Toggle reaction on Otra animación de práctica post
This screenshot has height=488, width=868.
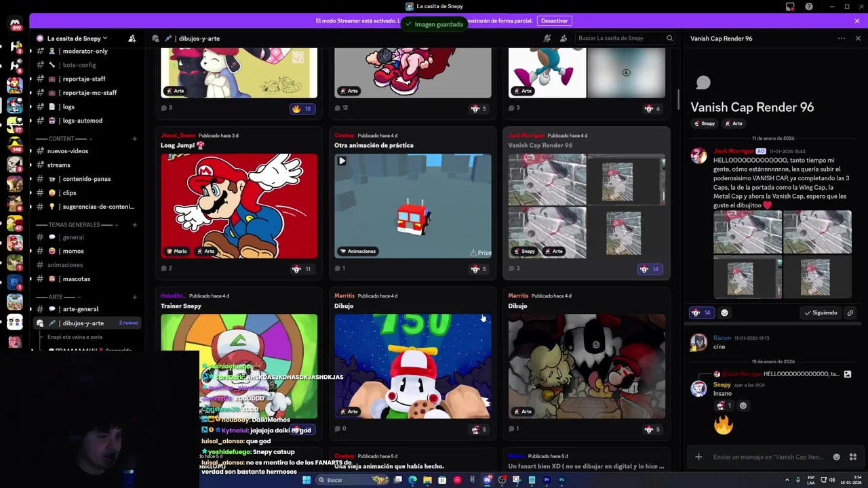(479, 269)
